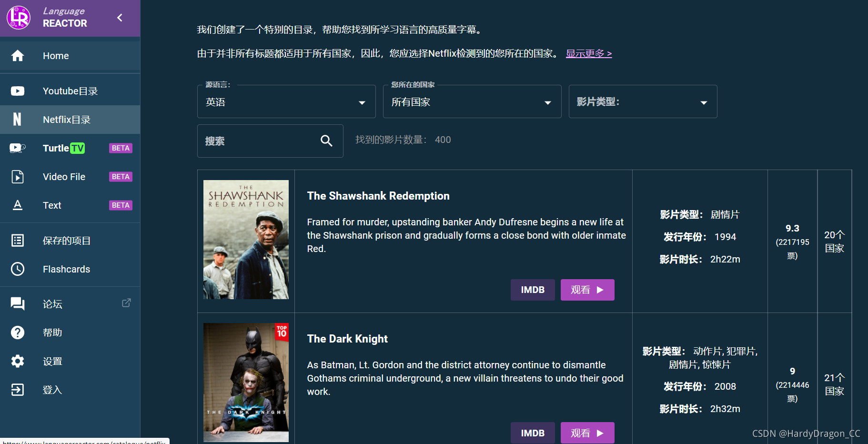Image resolution: width=868 pixels, height=444 pixels.
Task: Click the BETA badge next to Text
Action: 121,205
